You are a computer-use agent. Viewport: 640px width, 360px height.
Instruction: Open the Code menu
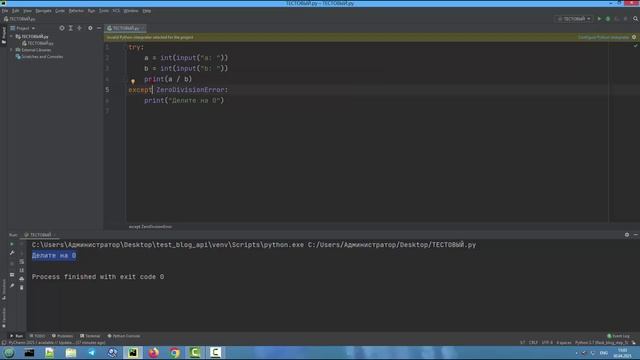pos(60,11)
